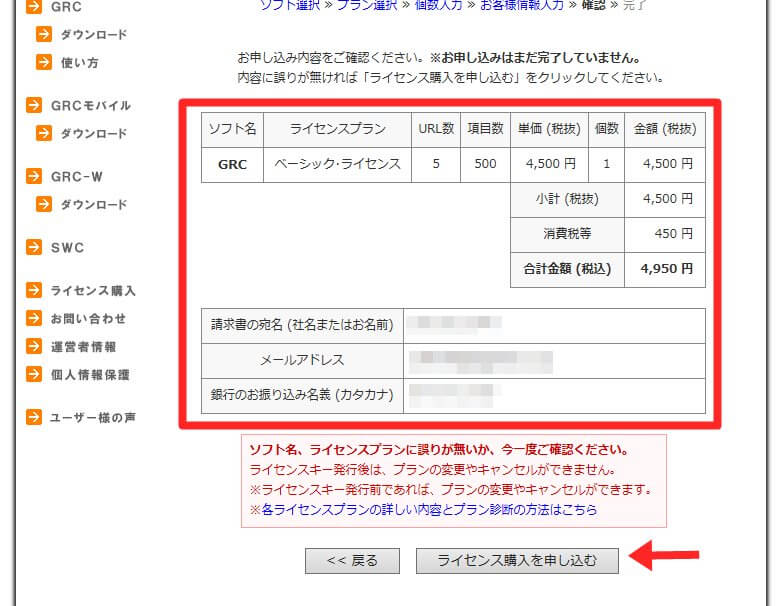Open ダウンロード under GRC
The height and width of the screenshot is (606, 777).
[x=94, y=34]
